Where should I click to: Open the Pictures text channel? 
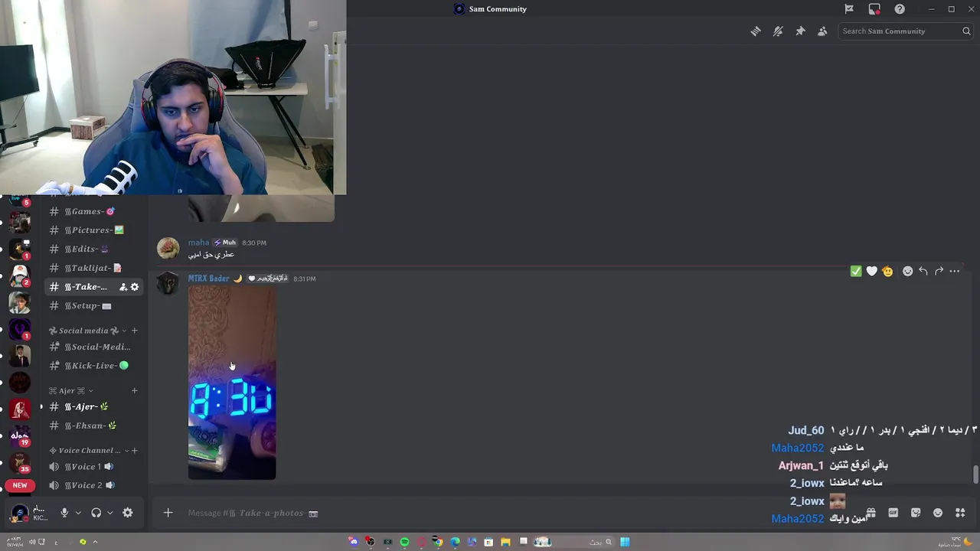pos(95,230)
